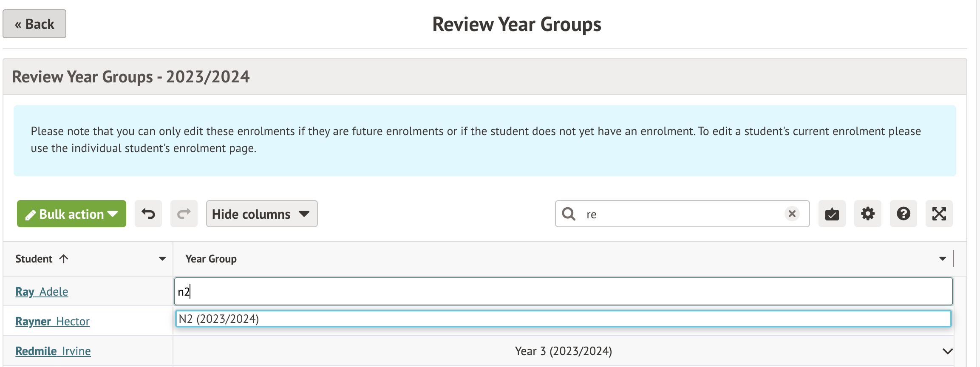Open Year Group column filter menu
Image resolution: width=980 pixels, height=367 pixels.
(942, 259)
